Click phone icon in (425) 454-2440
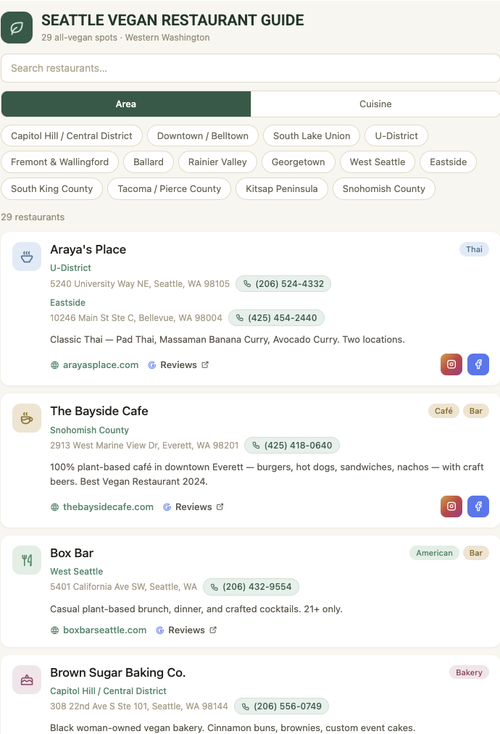 point(240,318)
